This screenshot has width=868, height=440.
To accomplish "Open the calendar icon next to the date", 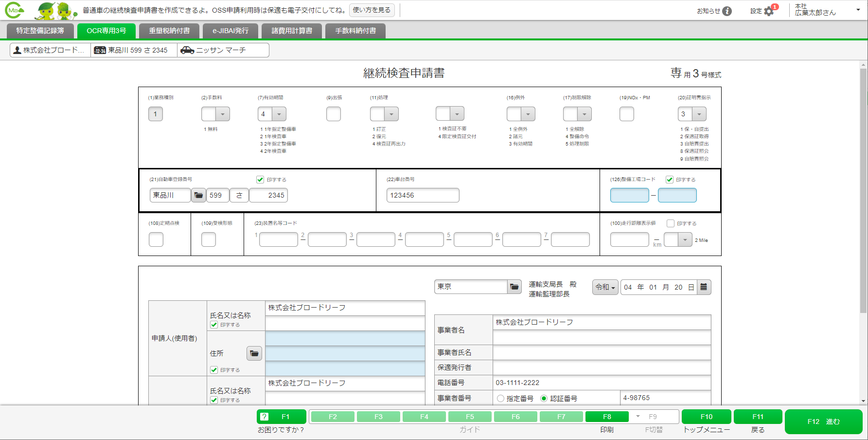I will pos(704,287).
